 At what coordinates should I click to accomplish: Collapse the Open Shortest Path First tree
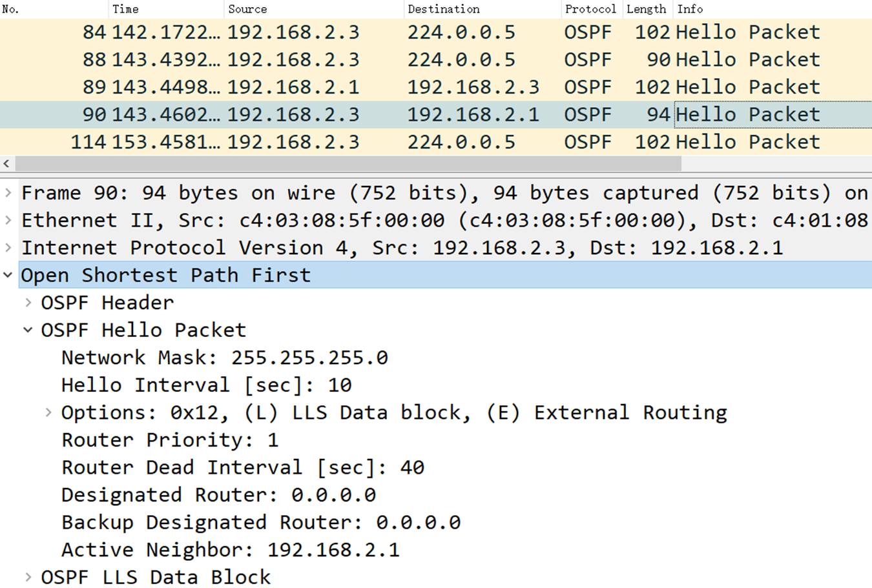pos(8,275)
